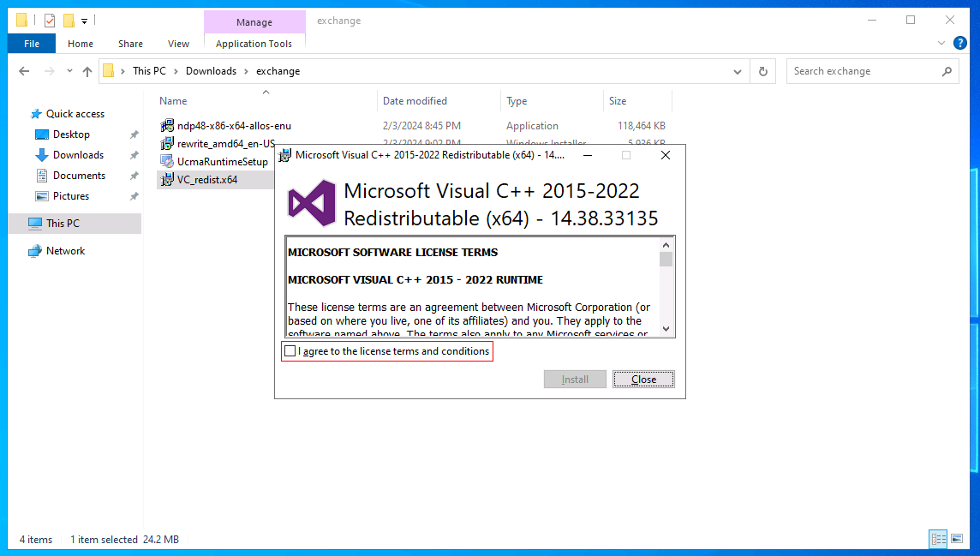The width and height of the screenshot is (980, 556).
Task: Click the VC_redist.x64 file icon
Action: 167,180
